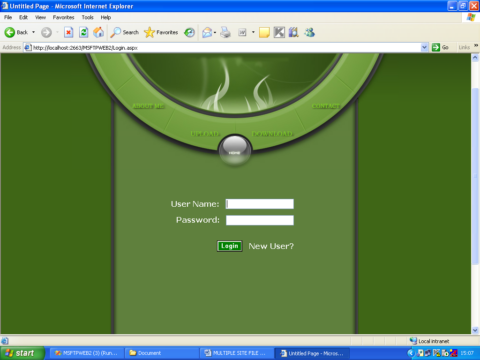The width and height of the screenshot is (480, 360).
Task: Expand hidden system tray icons arrow
Action: [411, 353]
